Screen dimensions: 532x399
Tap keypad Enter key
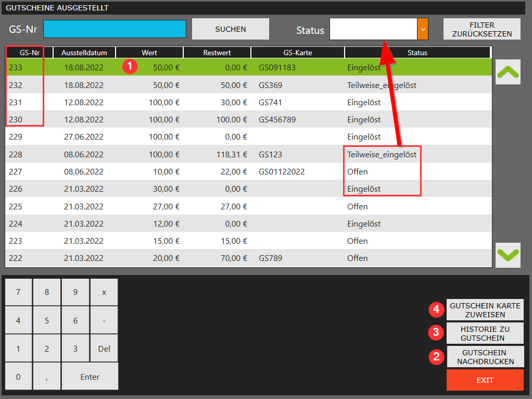90,377
